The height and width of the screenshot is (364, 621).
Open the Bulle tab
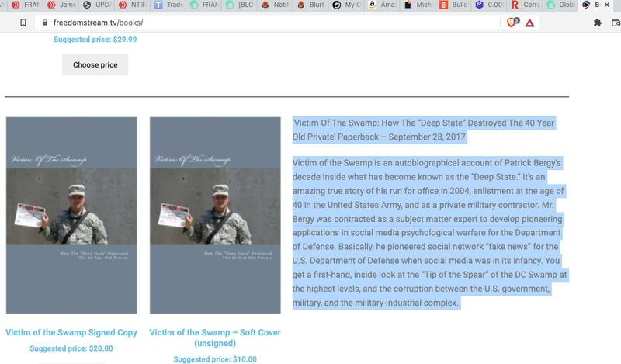[x=453, y=5]
